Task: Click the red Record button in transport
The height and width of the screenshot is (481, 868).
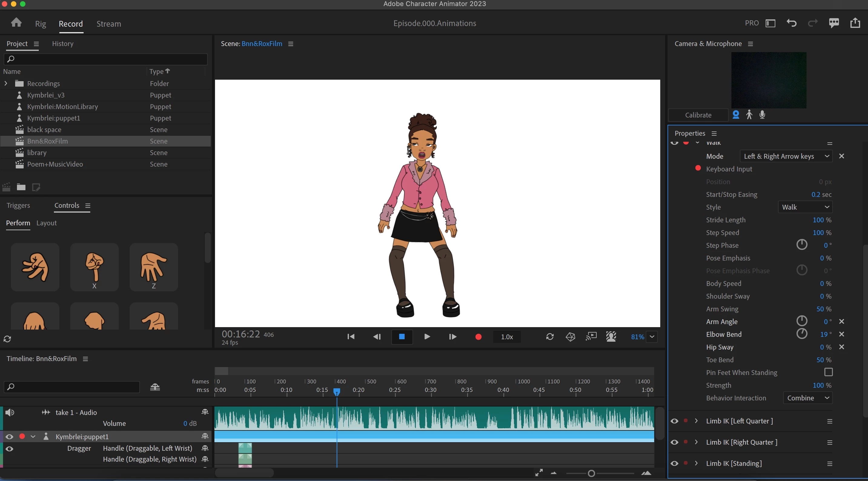Action: pyautogui.click(x=478, y=337)
